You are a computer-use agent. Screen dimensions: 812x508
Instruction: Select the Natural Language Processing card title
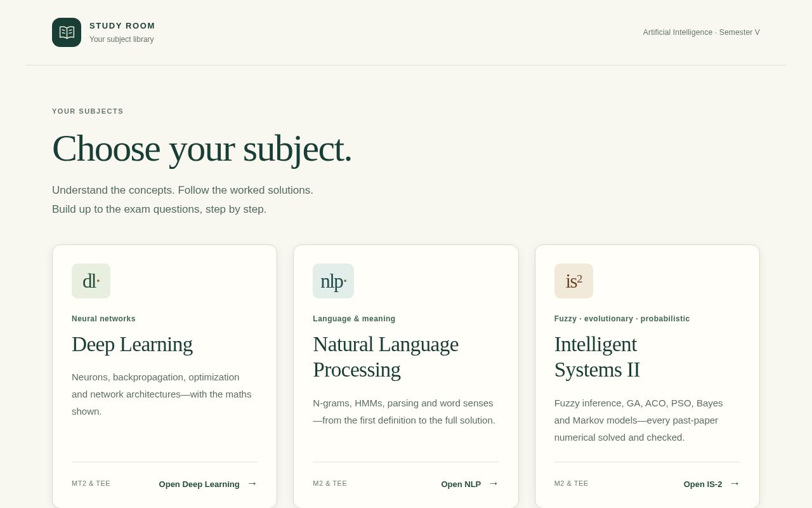(x=386, y=357)
